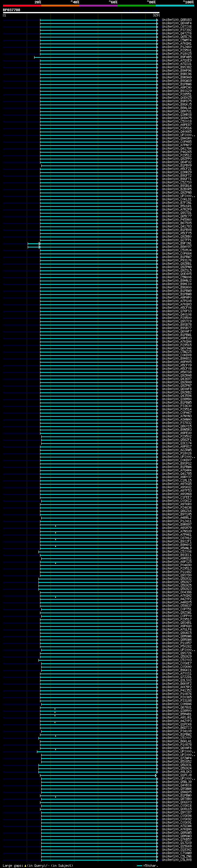Open hit UniRef100_C5WMT4

pos(177,40)
